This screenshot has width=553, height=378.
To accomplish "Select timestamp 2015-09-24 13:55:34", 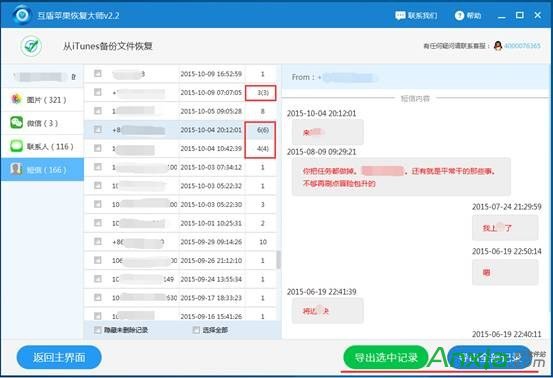I will [x=211, y=279].
